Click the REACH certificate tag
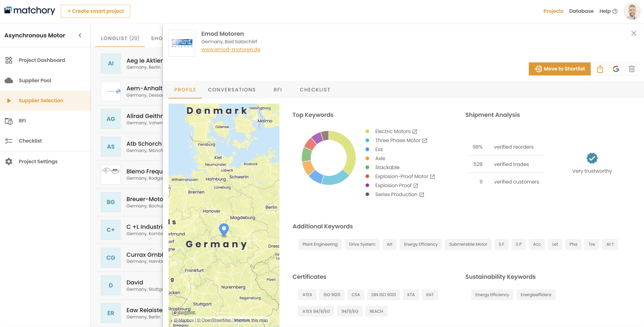Screen dimensions: 644x327 [376, 312]
